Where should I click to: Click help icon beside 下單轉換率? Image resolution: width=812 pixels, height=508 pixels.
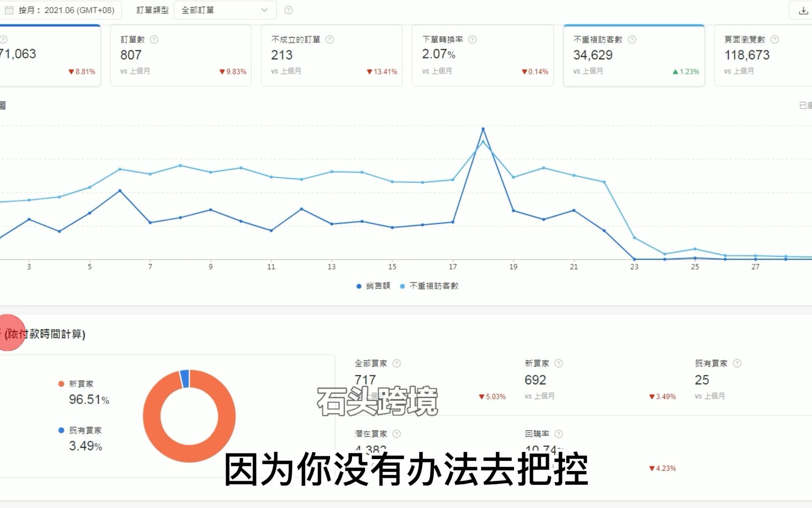point(472,40)
